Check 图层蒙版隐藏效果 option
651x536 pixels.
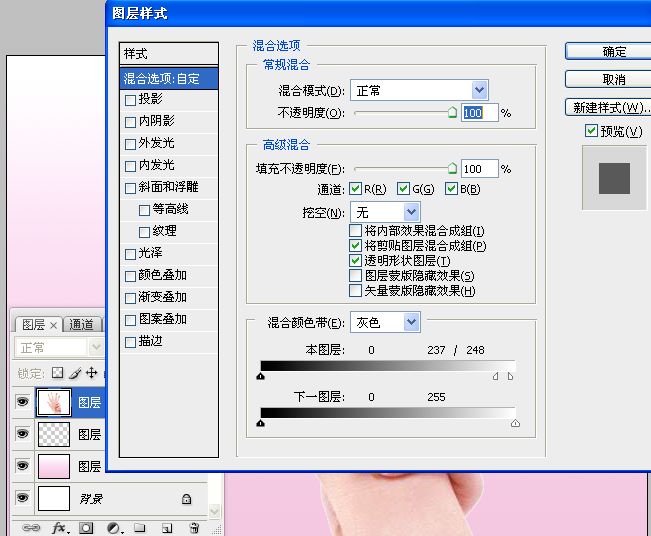(355, 275)
